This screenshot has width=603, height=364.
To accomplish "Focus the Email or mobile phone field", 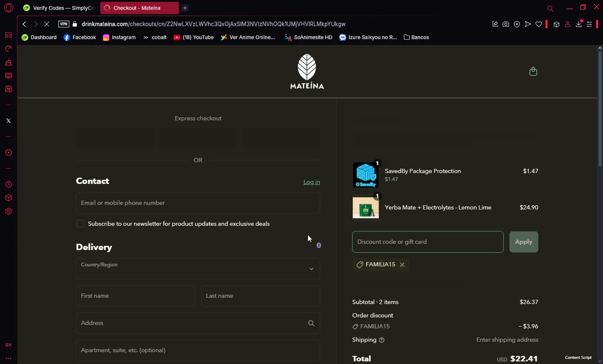I will tap(198, 203).
